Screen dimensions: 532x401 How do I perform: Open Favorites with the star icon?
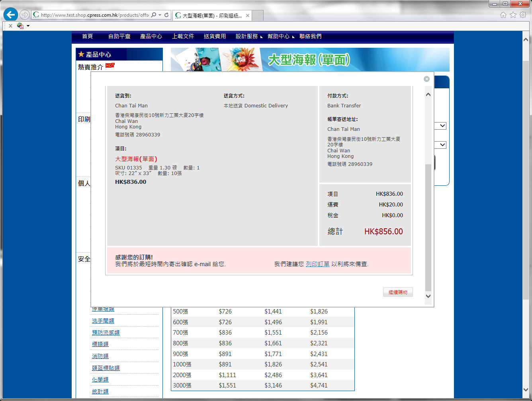pyautogui.click(x=513, y=15)
